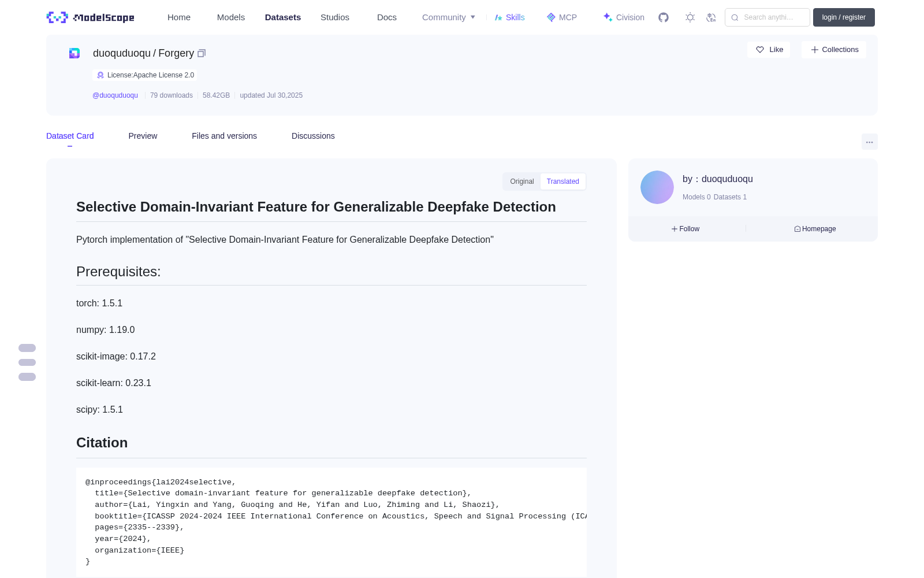Click the login / register button
The image size is (924, 578).
click(x=844, y=17)
